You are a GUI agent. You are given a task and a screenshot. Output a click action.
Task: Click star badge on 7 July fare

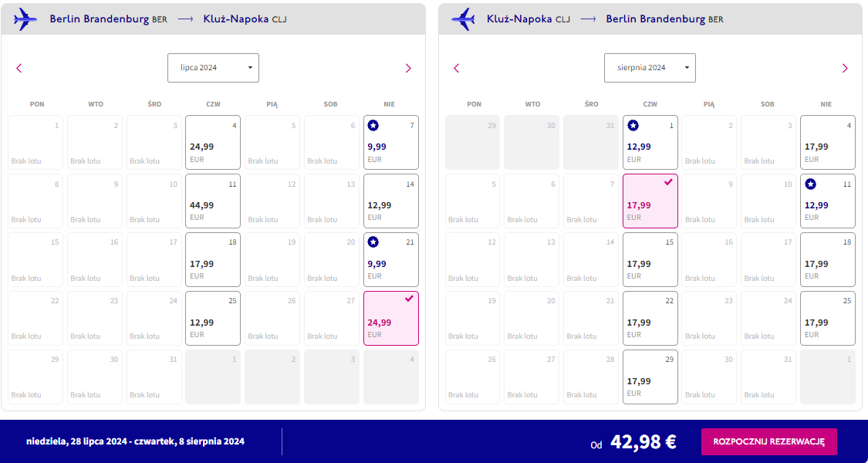pos(373,126)
